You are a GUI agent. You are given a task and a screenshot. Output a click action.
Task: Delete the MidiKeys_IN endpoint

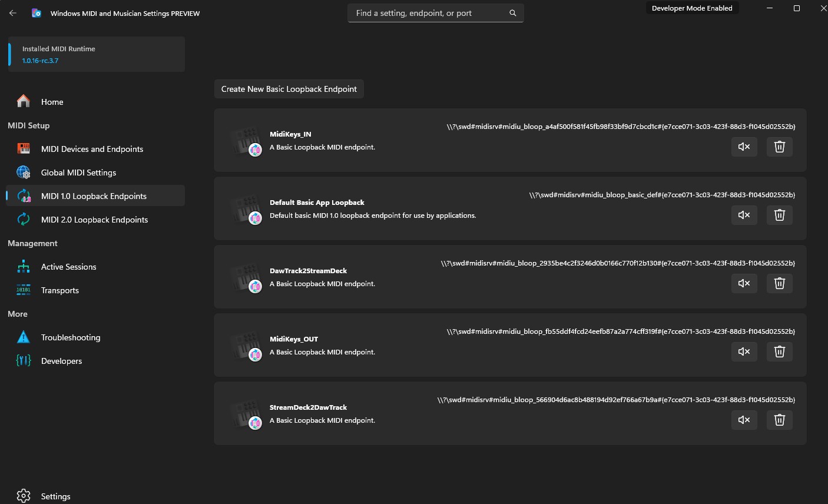coord(779,147)
